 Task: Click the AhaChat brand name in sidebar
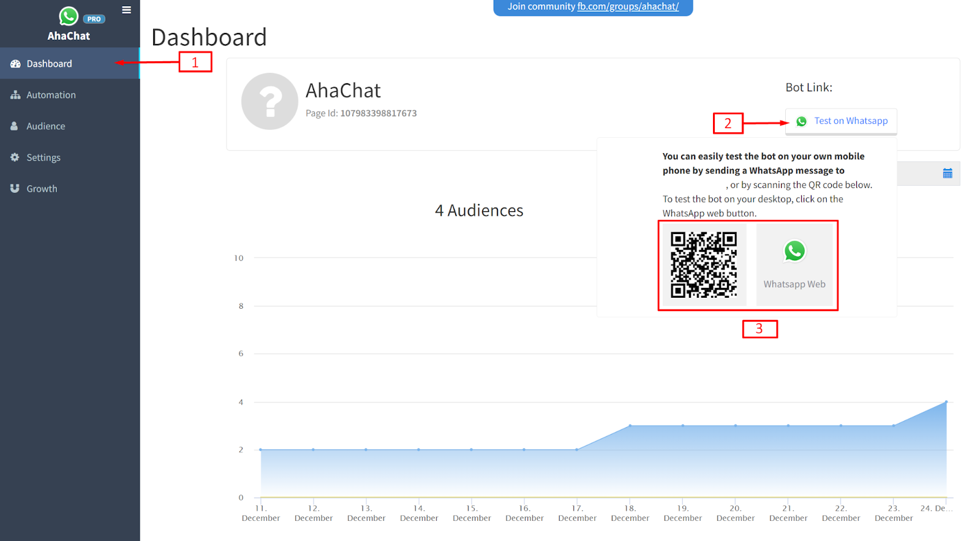(x=69, y=36)
